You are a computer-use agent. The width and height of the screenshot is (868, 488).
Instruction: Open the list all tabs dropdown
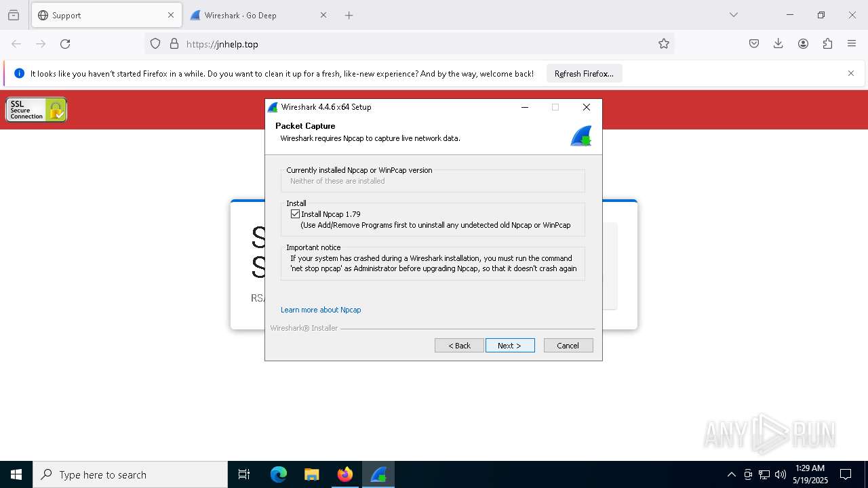(x=734, y=15)
